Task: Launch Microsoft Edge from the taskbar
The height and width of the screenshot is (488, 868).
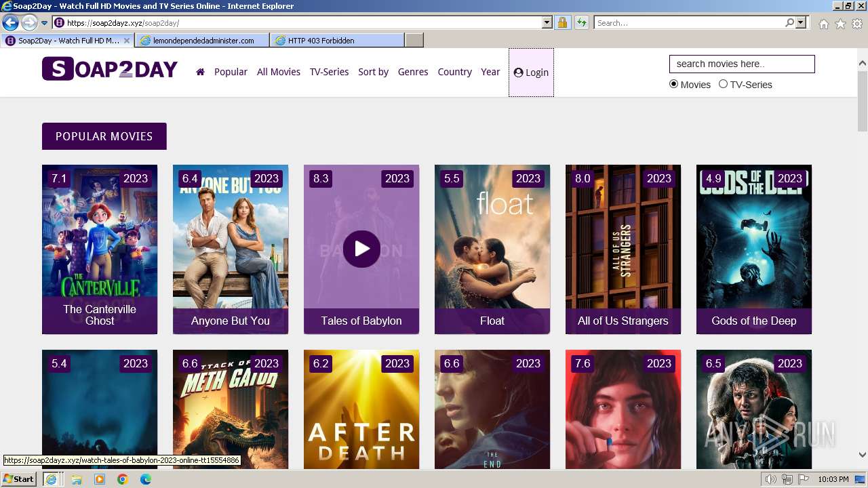Action: 146,479
